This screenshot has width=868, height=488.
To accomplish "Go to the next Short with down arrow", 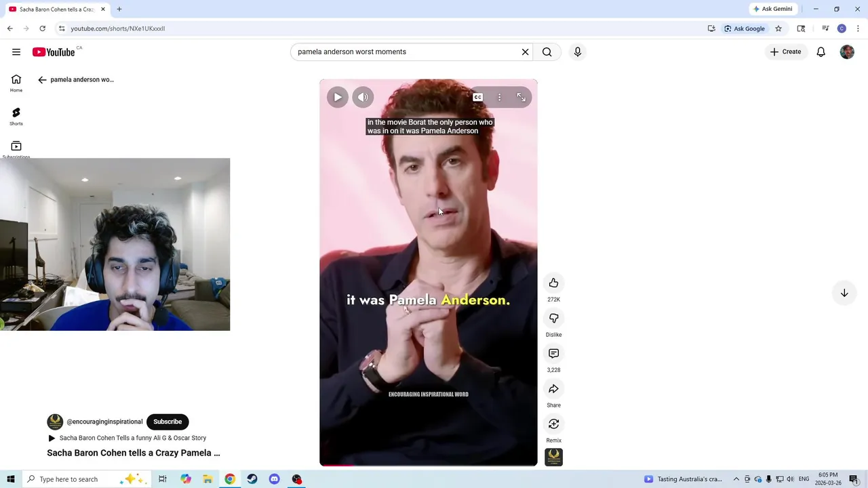I will point(844,293).
